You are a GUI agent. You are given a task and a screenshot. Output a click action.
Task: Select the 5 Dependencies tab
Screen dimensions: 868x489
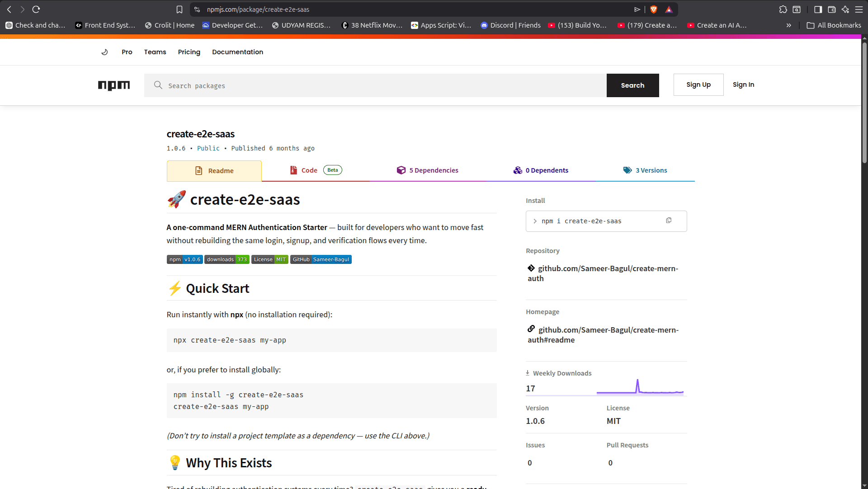[x=427, y=170]
